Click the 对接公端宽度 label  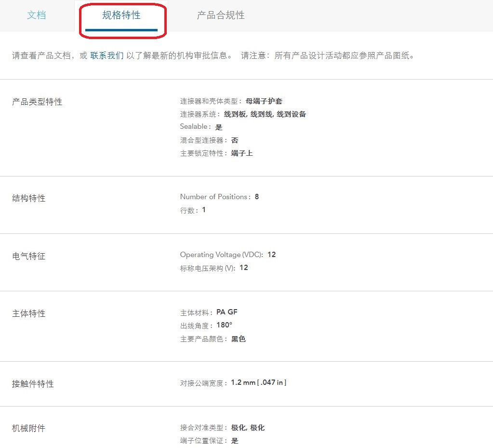(x=203, y=383)
